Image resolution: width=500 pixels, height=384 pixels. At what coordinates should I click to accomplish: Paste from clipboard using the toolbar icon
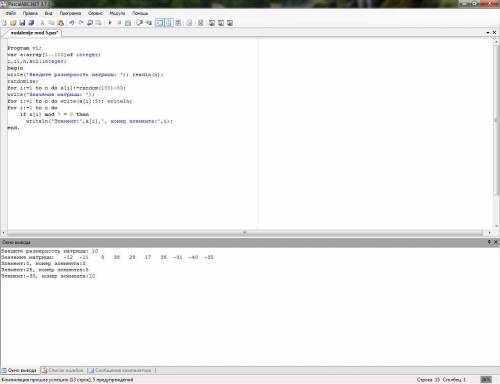tap(61, 23)
